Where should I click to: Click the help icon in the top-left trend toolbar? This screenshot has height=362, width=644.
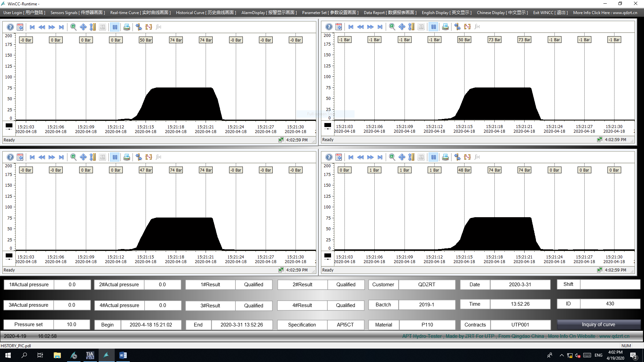click(10, 27)
